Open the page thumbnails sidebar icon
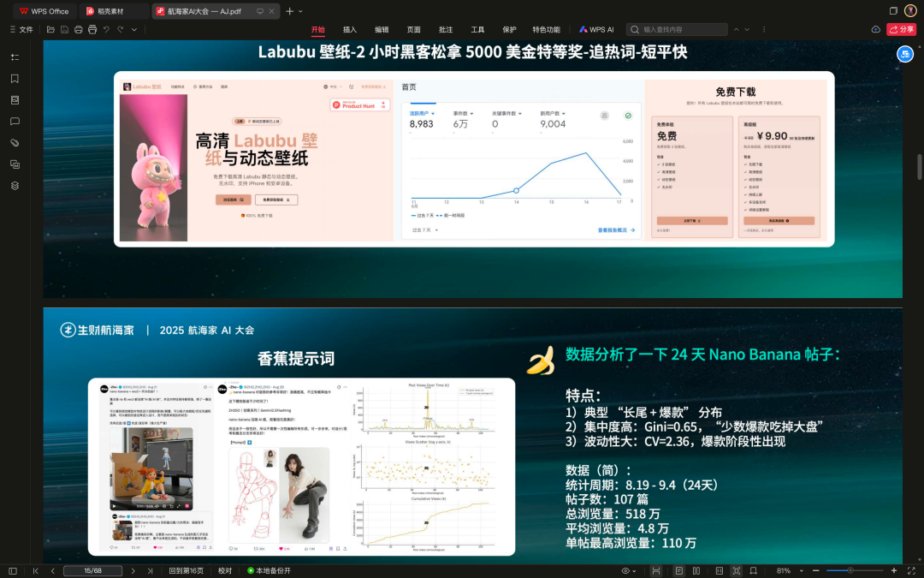This screenshot has width=924, height=578. pos(15,100)
